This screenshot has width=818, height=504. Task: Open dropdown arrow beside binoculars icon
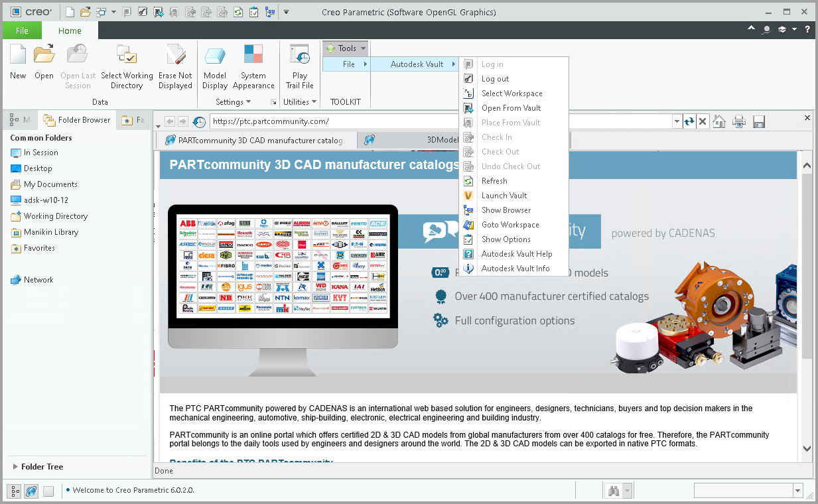pos(627,491)
